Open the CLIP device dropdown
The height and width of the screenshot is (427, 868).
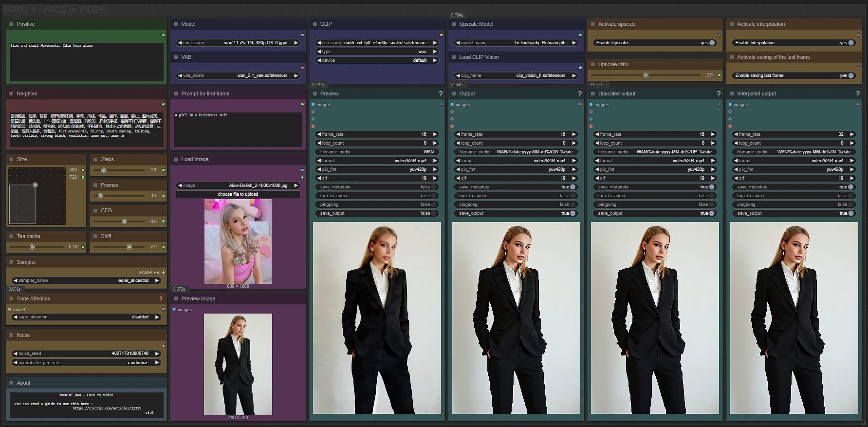pos(377,60)
